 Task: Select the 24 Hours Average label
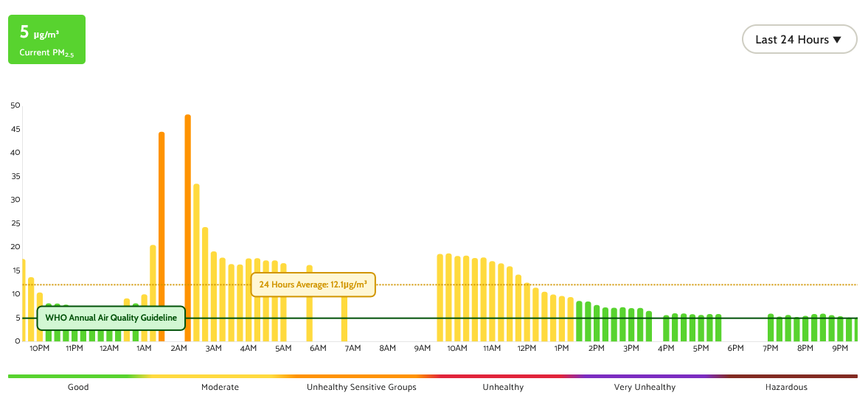[x=313, y=284]
